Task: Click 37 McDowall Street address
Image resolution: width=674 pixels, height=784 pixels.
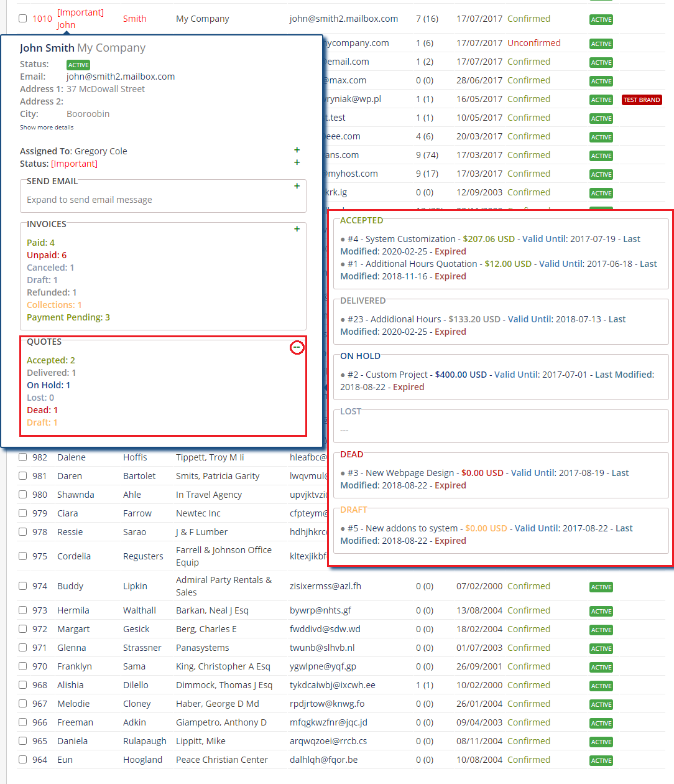Action: (x=106, y=89)
